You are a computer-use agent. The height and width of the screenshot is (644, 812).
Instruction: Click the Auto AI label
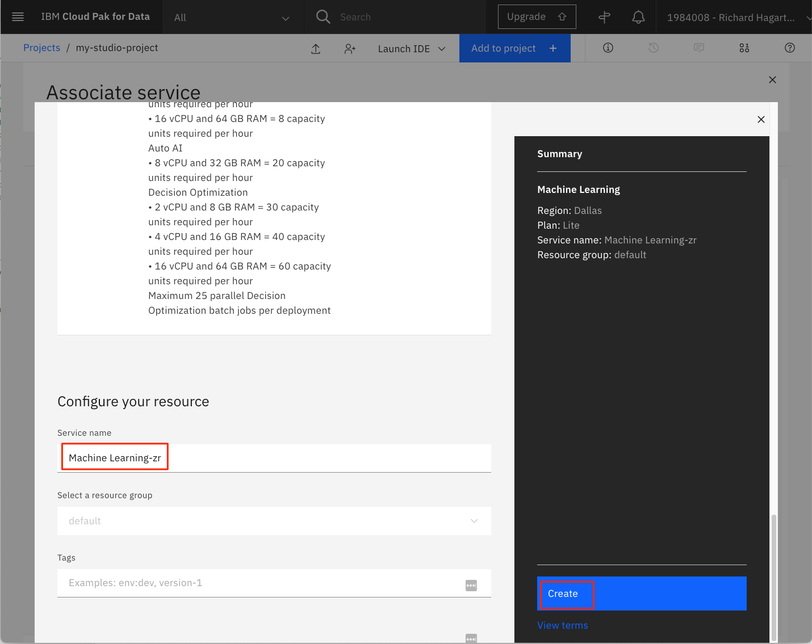(x=165, y=148)
